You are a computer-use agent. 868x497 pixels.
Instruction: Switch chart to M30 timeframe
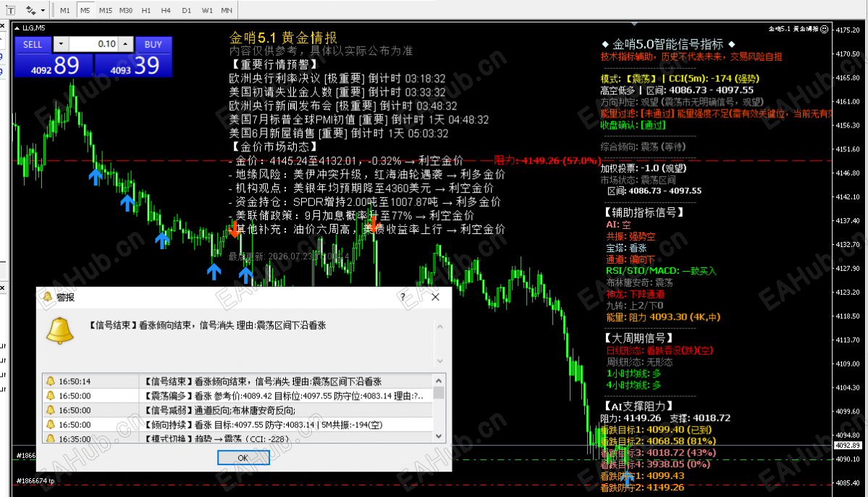click(126, 10)
